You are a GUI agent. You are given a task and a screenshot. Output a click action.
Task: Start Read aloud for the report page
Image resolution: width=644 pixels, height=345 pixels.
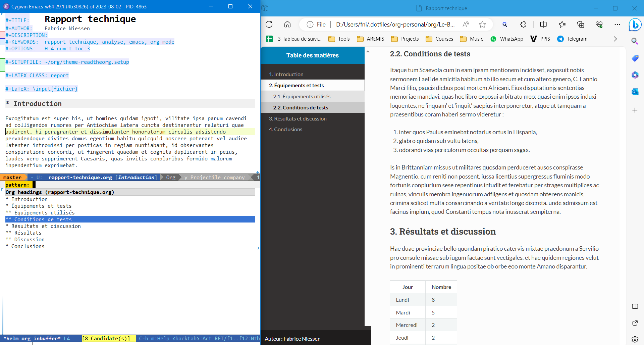click(466, 24)
